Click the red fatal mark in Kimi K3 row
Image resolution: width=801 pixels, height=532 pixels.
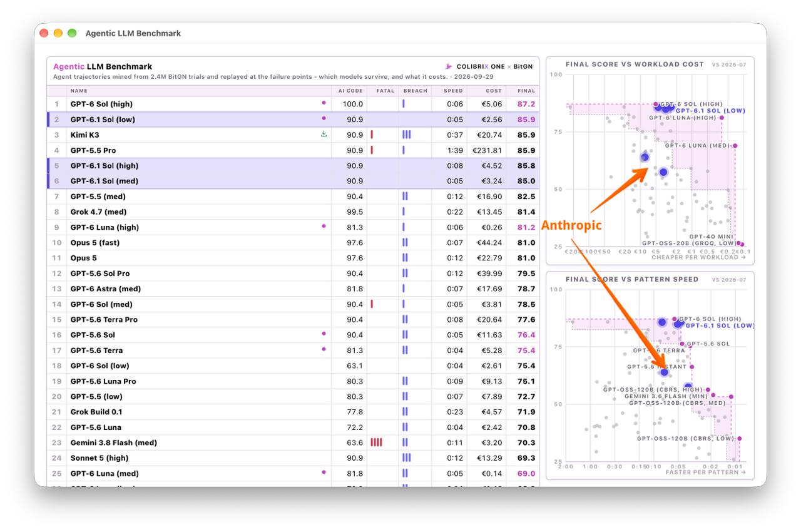372,135
